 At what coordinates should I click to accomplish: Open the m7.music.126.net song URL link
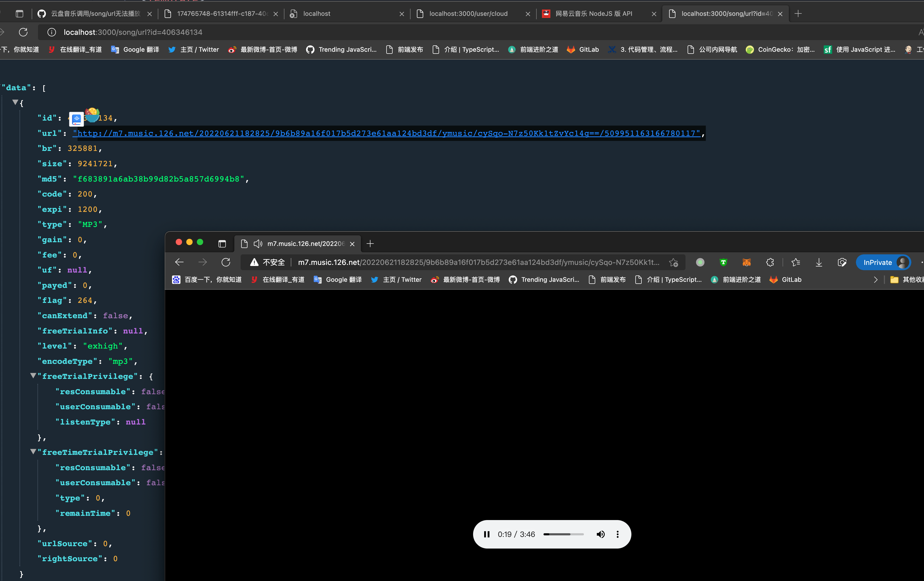[x=387, y=133]
